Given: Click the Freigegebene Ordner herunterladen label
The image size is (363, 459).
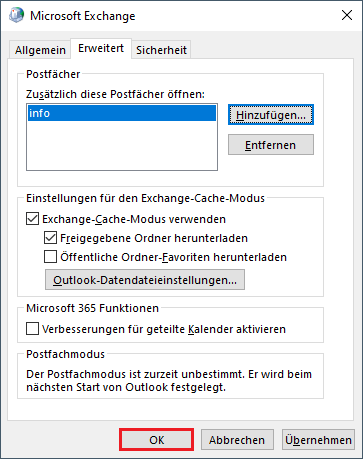Looking at the screenshot, I should (x=154, y=238).
